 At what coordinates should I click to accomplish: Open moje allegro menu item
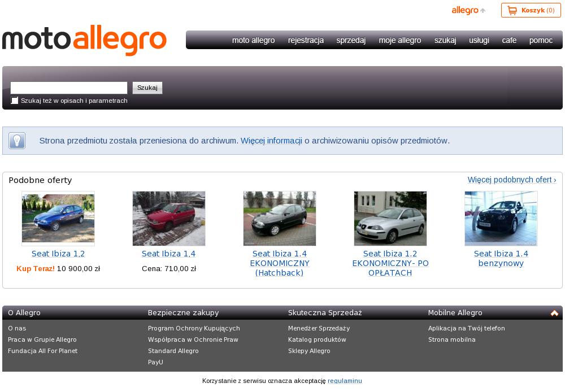click(400, 40)
